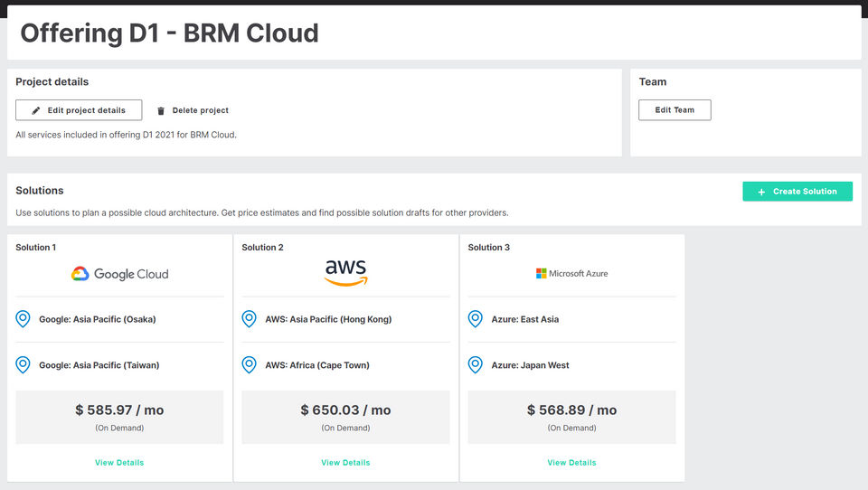View Details for the AWS solution

coord(345,462)
